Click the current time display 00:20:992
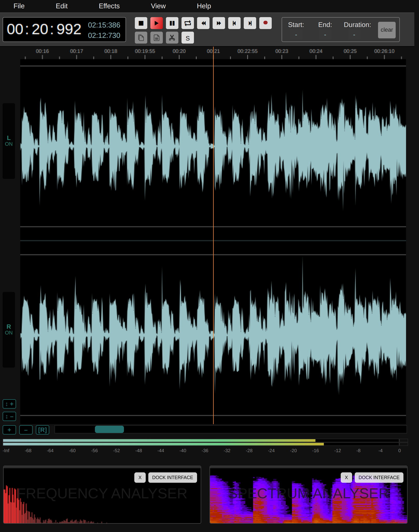Image resolution: width=419 pixels, height=532 pixels. click(44, 29)
